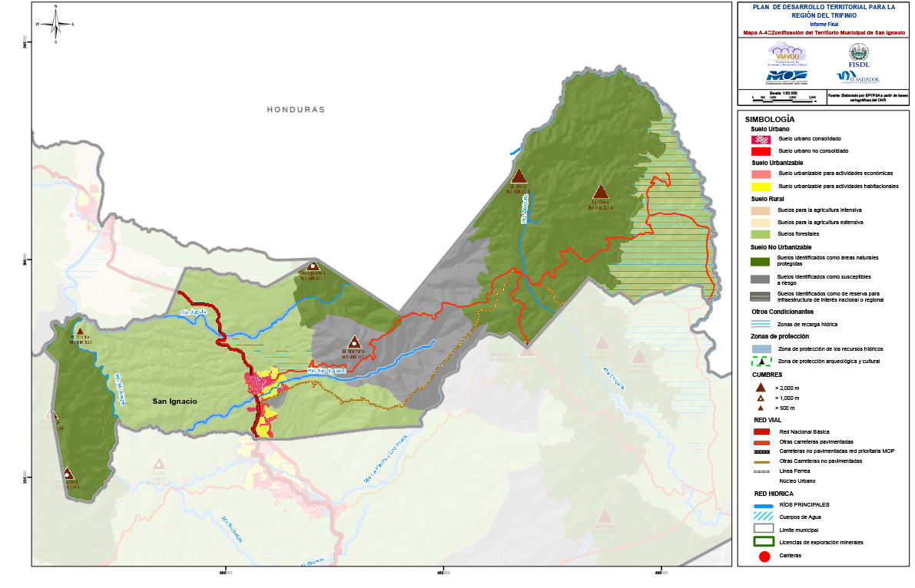Click the gray susceptible-to-risk soils swatch

click(763, 279)
